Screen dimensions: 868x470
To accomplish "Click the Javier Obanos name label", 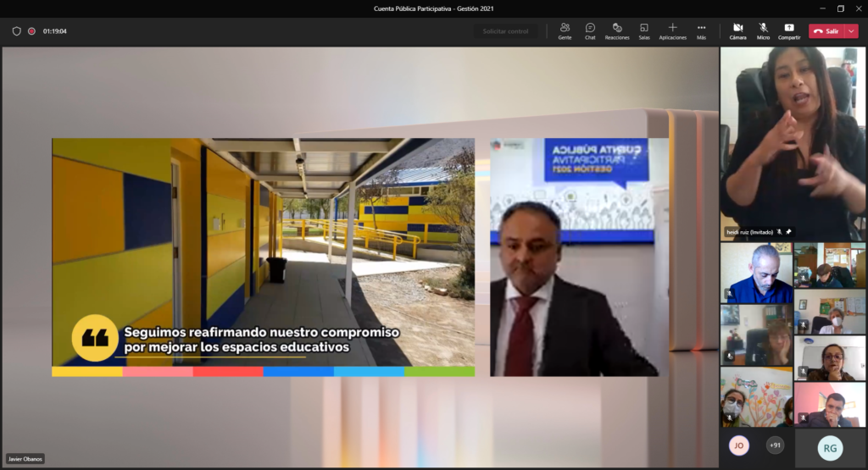I will coord(25,459).
